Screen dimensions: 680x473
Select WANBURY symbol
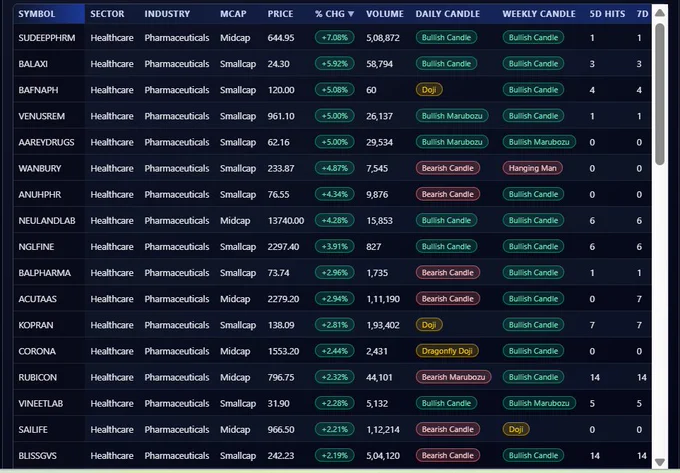(40, 168)
